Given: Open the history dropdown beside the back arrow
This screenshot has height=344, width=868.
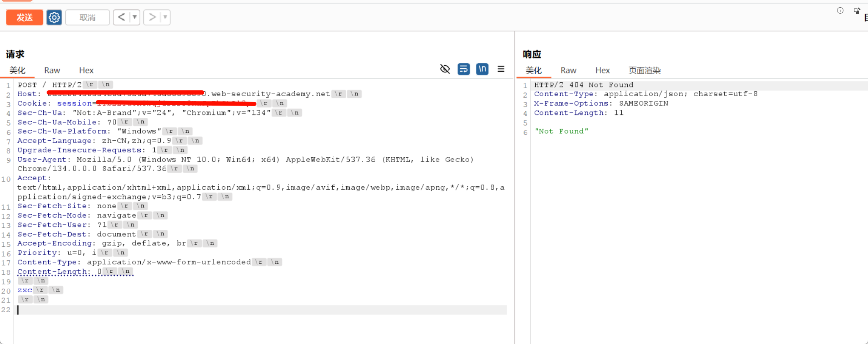Looking at the screenshot, I should point(135,17).
